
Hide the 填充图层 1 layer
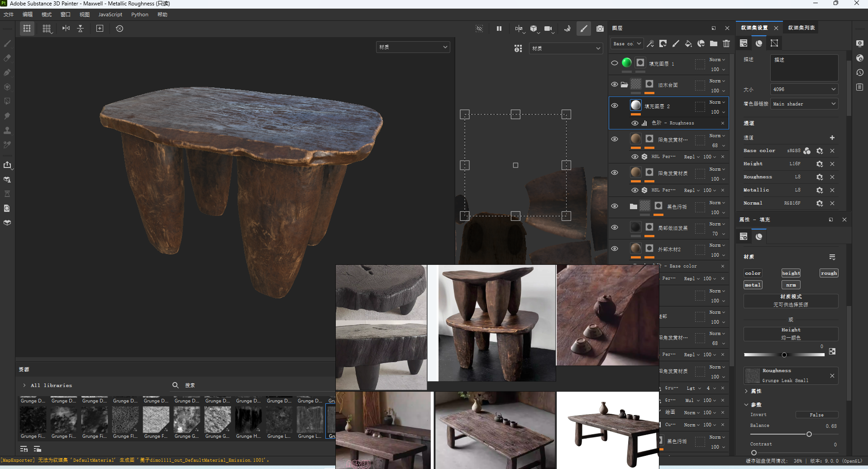pos(615,63)
